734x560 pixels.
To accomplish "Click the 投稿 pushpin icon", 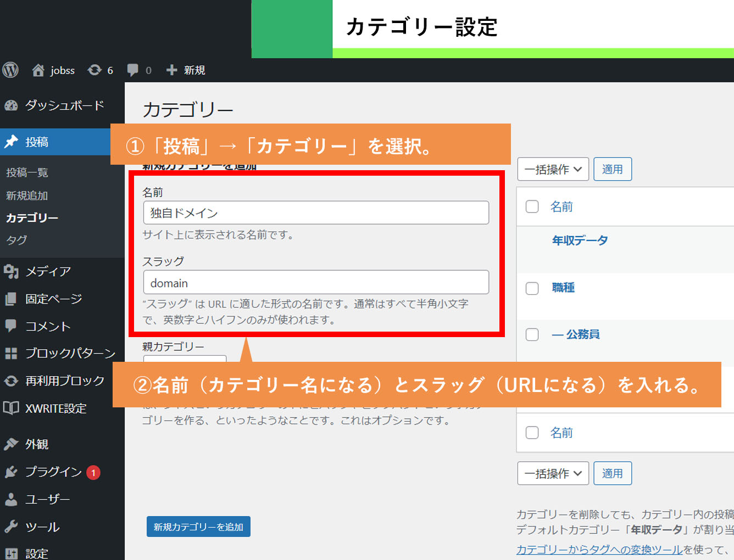I will coord(11,142).
